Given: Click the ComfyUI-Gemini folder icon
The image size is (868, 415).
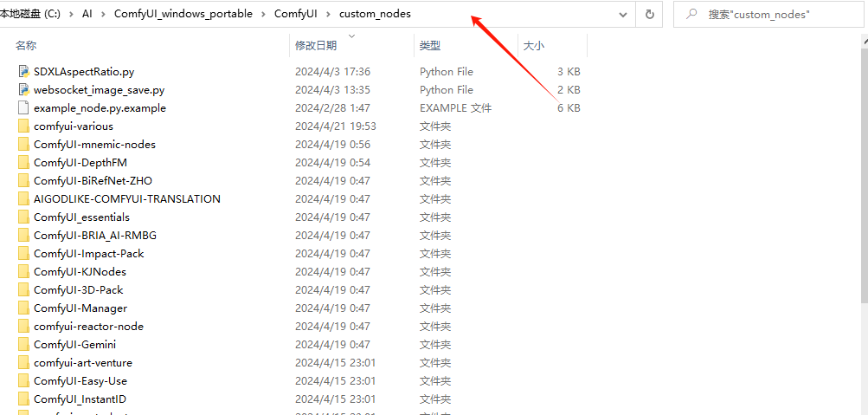Looking at the screenshot, I should point(23,345).
